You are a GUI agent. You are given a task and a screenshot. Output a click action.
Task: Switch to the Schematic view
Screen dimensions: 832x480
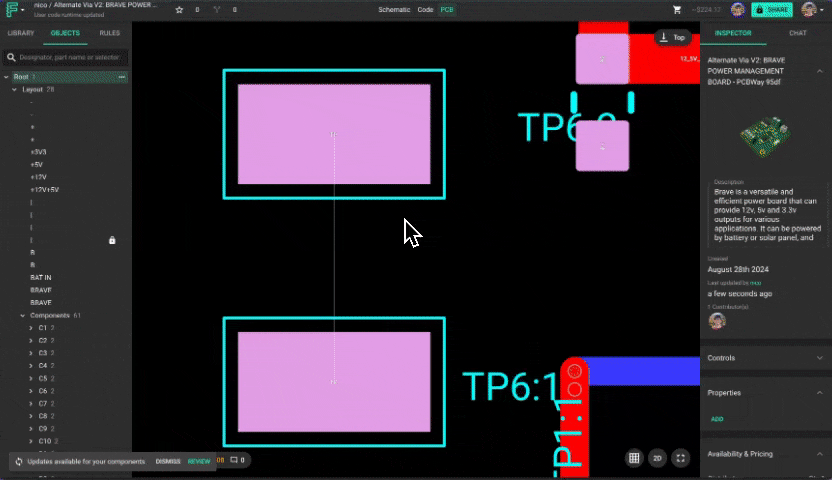(x=394, y=10)
